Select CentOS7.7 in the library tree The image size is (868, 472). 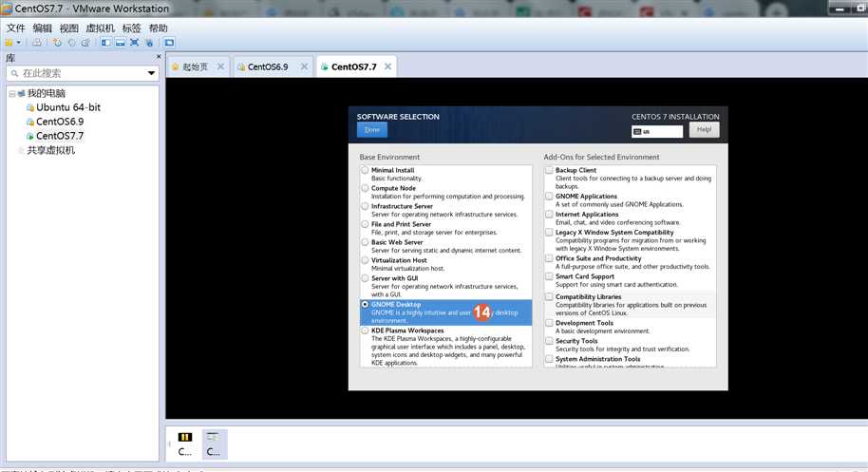click(x=60, y=136)
